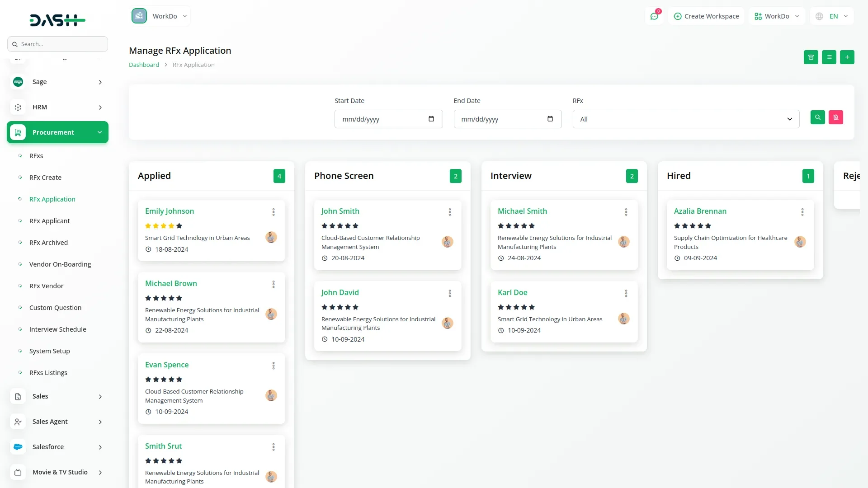The height and width of the screenshot is (488, 868).
Task: Open the chat messages notification icon
Action: 654,16
